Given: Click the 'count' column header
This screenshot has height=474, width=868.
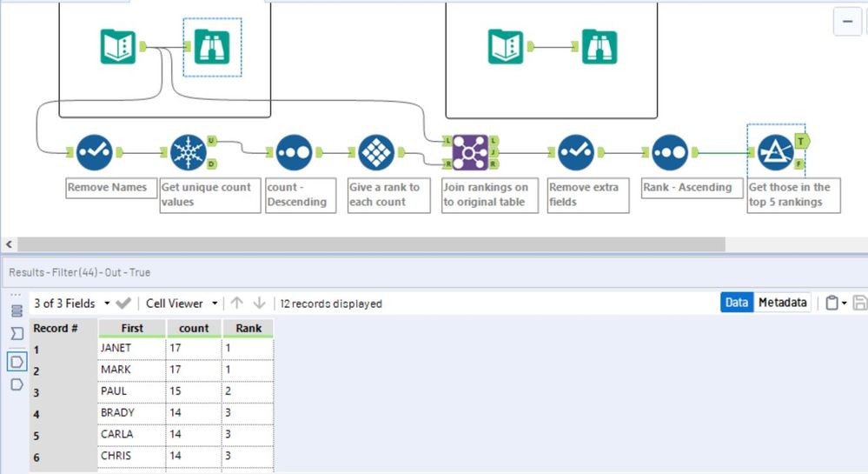Looking at the screenshot, I should pyautogui.click(x=194, y=328).
